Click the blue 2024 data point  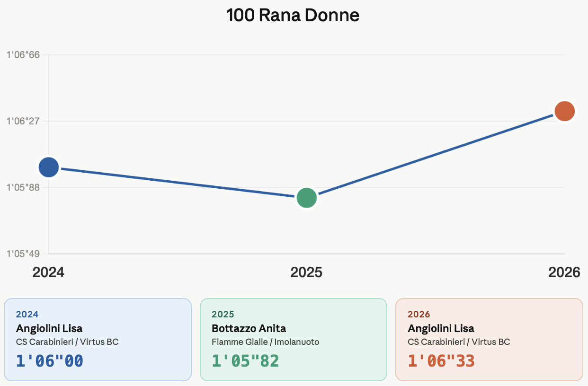(x=48, y=167)
